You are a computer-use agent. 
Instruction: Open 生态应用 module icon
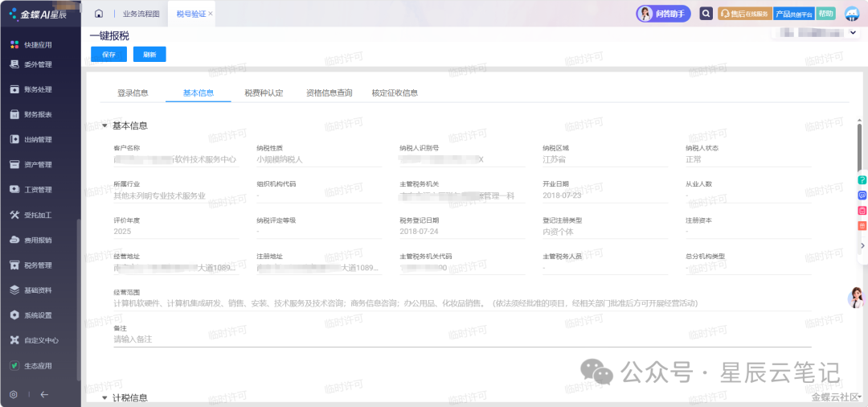pyautogui.click(x=15, y=366)
